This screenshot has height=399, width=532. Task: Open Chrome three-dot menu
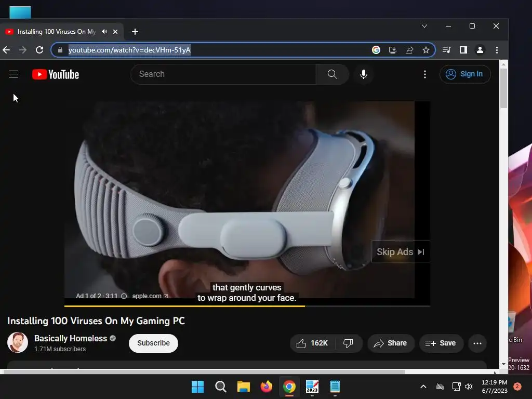click(497, 50)
